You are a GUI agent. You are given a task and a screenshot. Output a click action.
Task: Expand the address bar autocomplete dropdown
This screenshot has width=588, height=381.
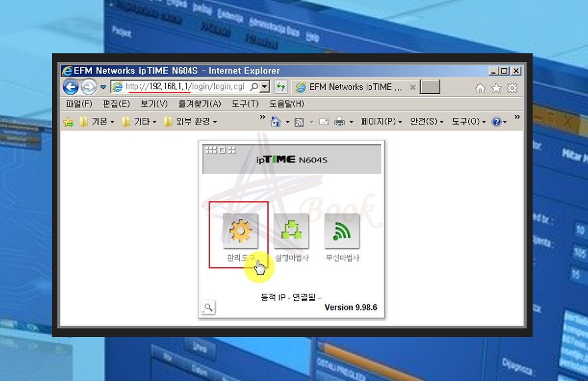pos(265,87)
